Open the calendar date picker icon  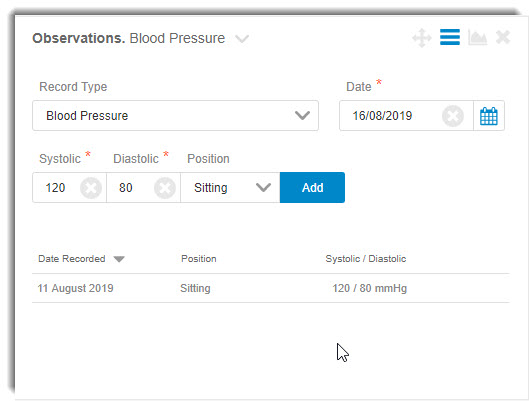(489, 116)
